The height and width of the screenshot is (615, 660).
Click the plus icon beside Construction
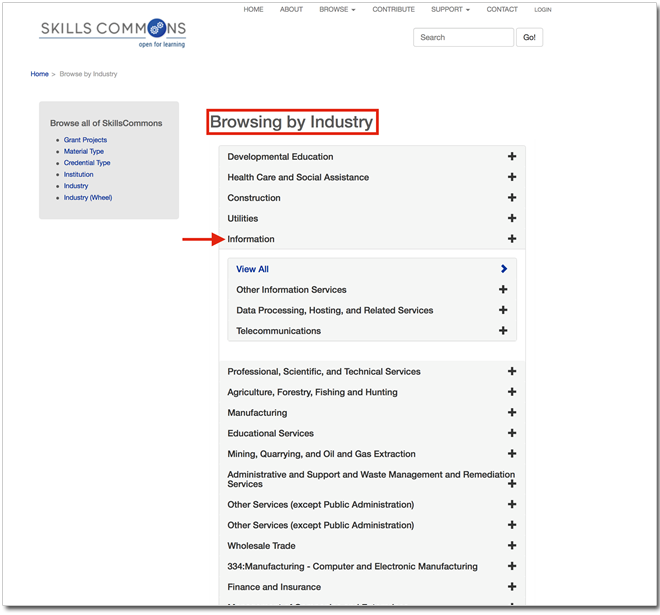pos(512,198)
